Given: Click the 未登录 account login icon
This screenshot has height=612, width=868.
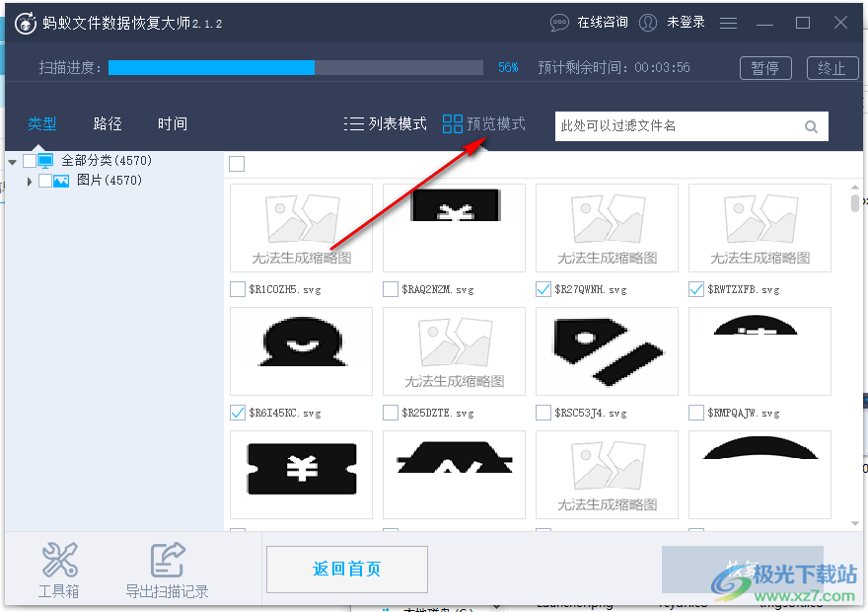Looking at the screenshot, I should pos(648,22).
